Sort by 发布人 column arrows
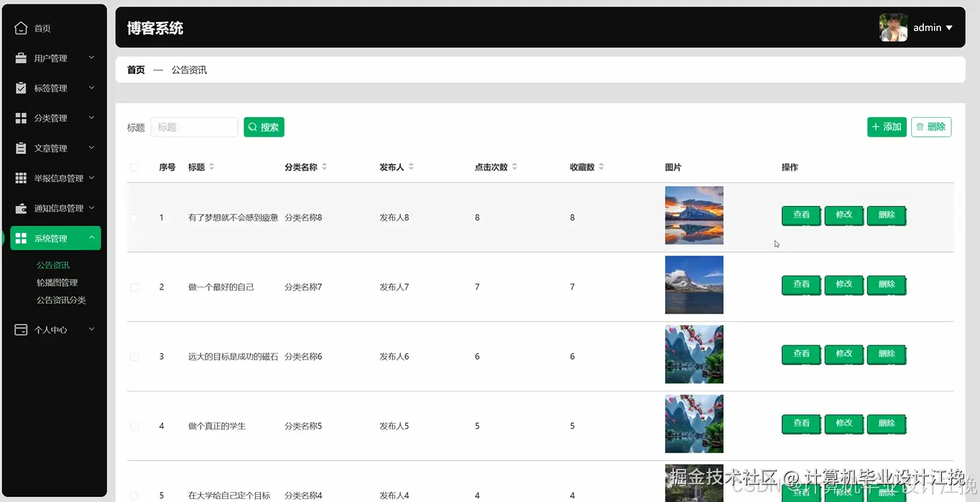 point(411,167)
